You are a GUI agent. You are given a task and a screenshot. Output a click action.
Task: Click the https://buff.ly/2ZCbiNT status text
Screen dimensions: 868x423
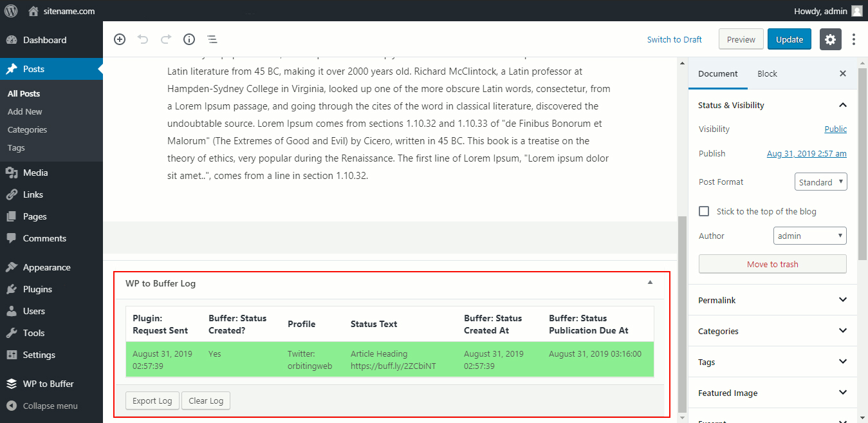393,366
